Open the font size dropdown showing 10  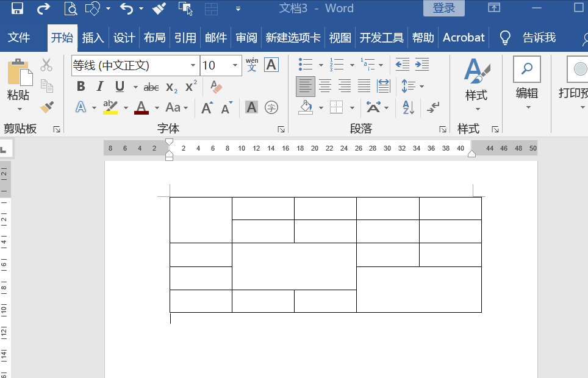[x=235, y=65]
